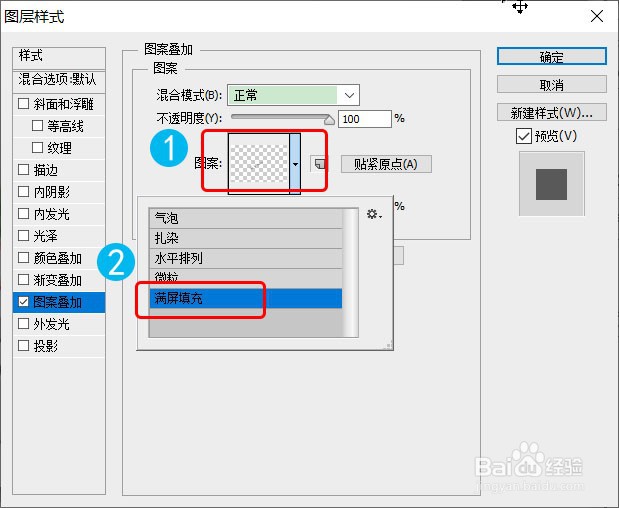Enable the 描边 checkbox

coord(24,170)
